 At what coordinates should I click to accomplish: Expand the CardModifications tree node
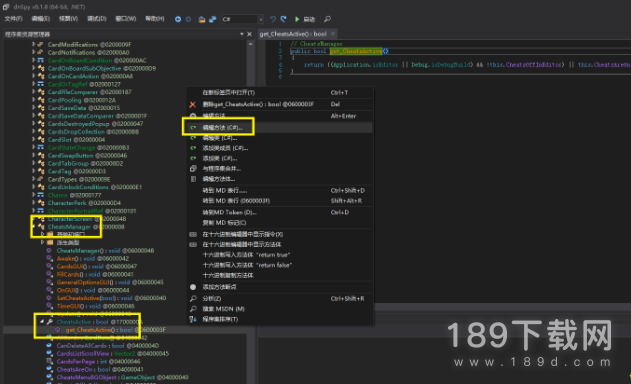(34, 44)
